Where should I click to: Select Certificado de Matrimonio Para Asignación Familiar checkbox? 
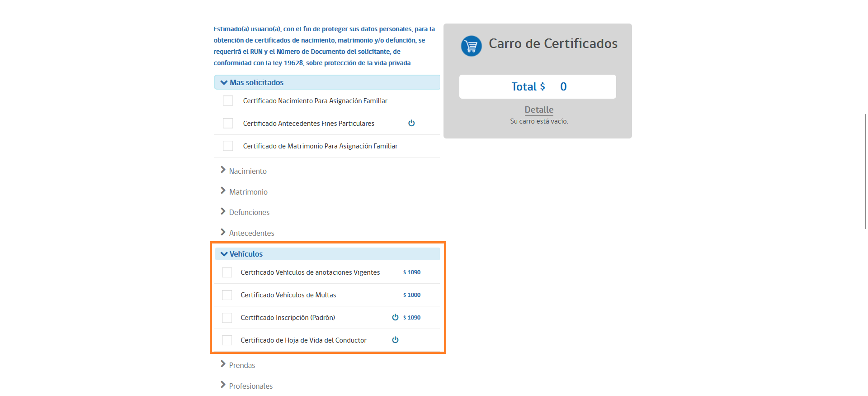point(228,146)
